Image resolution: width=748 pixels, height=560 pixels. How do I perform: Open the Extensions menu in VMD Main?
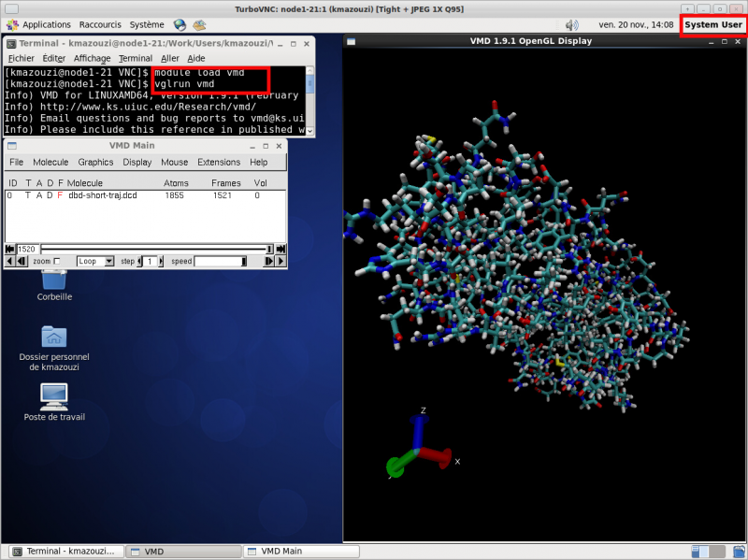(x=218, y=163)
